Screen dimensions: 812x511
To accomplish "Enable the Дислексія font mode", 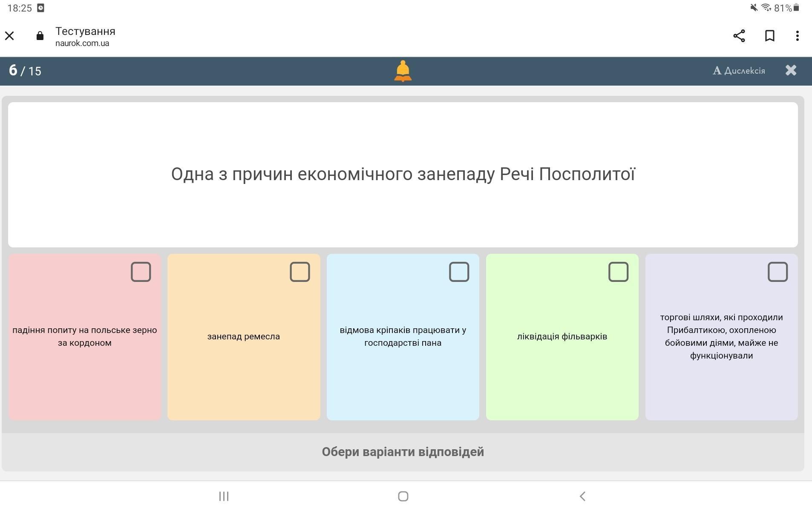I will (739, 70).
